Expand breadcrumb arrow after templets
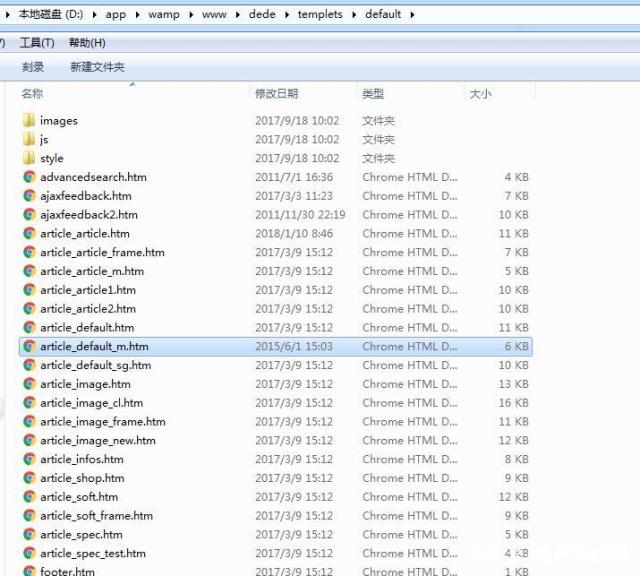 (354, 15)
